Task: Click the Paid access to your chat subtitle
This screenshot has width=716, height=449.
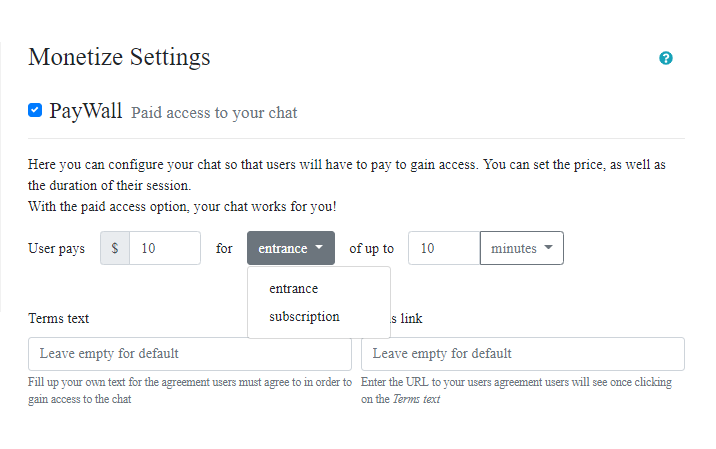Action: coord(214,113)
